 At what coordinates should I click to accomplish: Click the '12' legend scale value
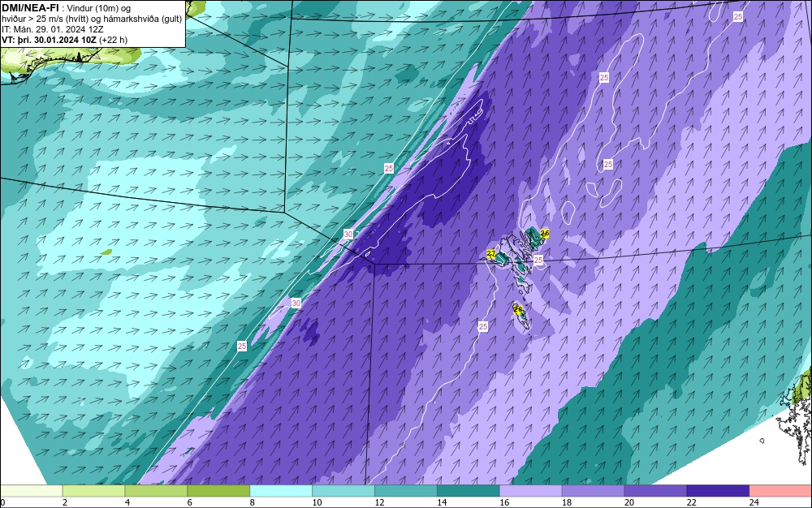[379, 502]
